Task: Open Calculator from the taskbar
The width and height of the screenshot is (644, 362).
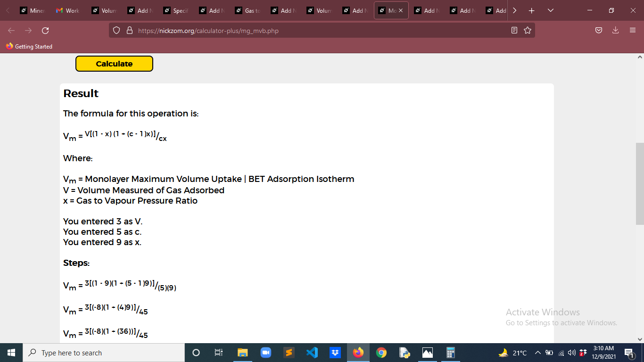Action: pyautogui.click(x=451, y=353)
